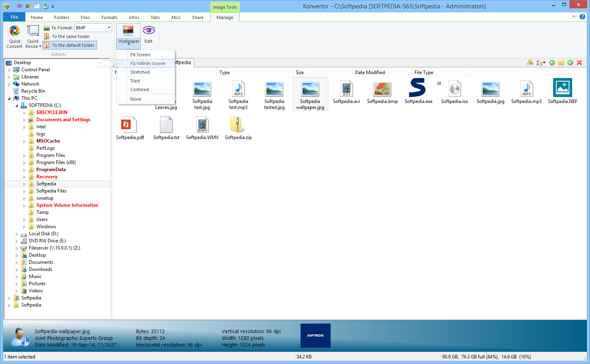Click the blue help question mark icon
590x364 pixels.
[x=582, y=17]
